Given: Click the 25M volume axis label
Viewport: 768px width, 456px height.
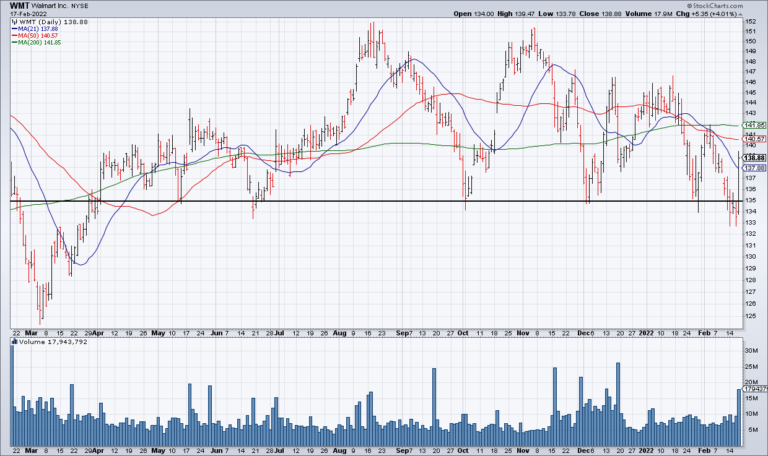Looking at the screenshot, I should click(751, 366).
